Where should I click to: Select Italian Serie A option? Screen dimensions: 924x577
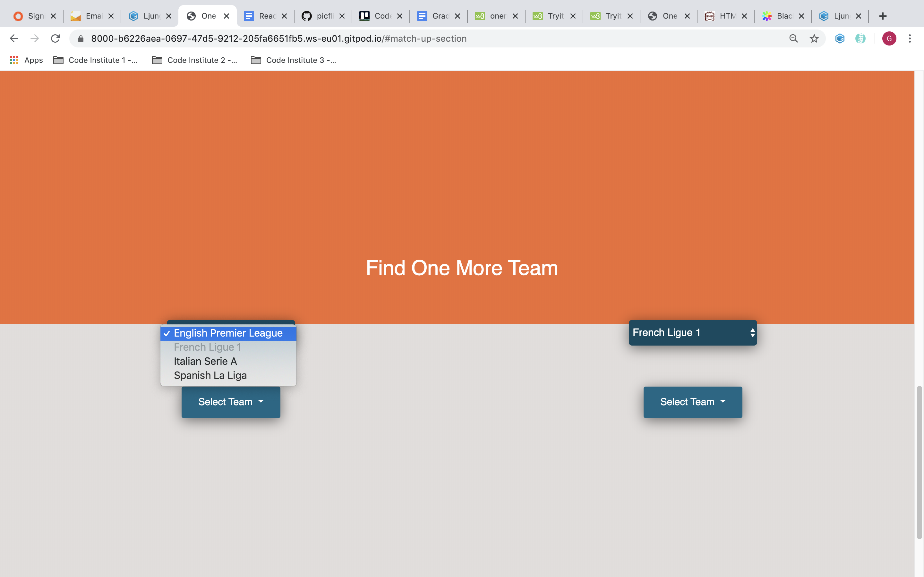pos(205,361)
